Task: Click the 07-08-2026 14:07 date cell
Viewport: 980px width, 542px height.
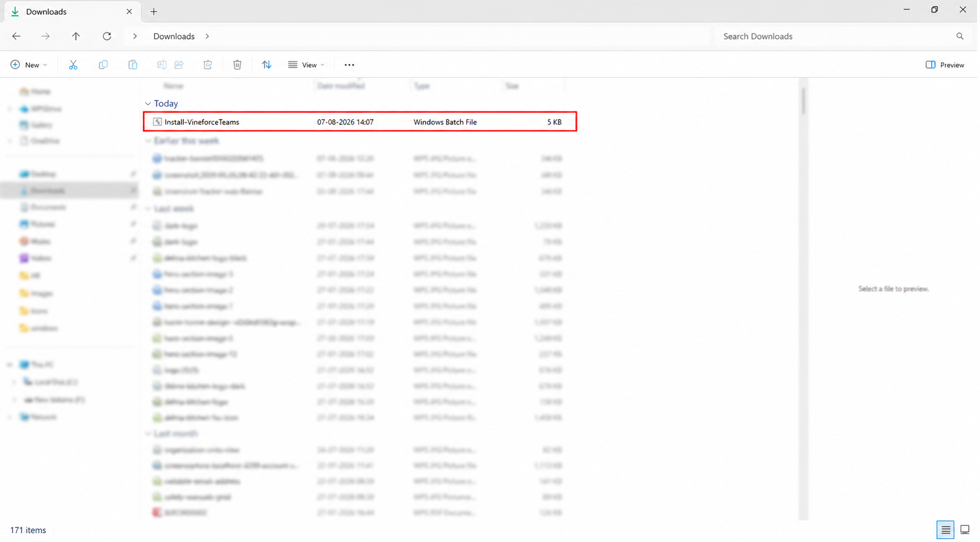Action: tap(345, 122)
